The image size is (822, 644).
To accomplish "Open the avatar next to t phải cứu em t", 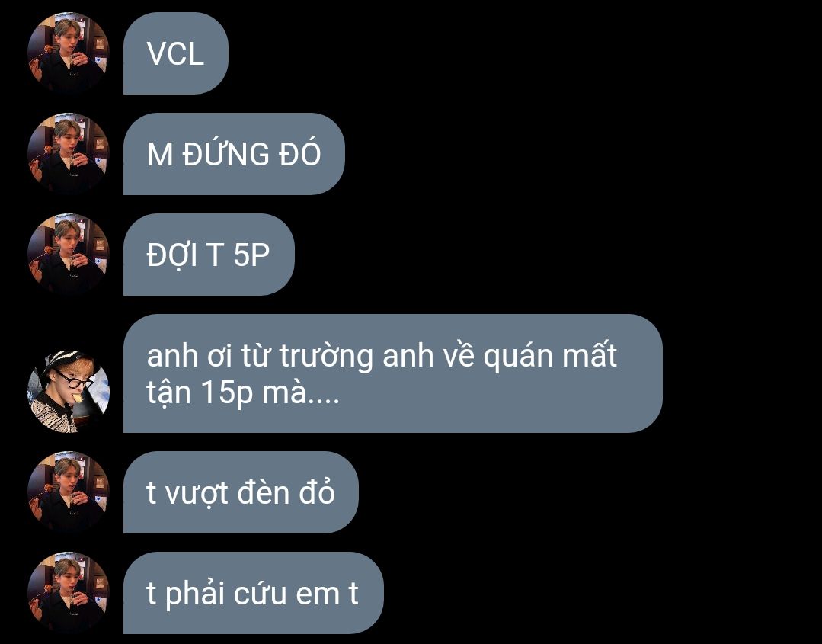I will (68, 593).
